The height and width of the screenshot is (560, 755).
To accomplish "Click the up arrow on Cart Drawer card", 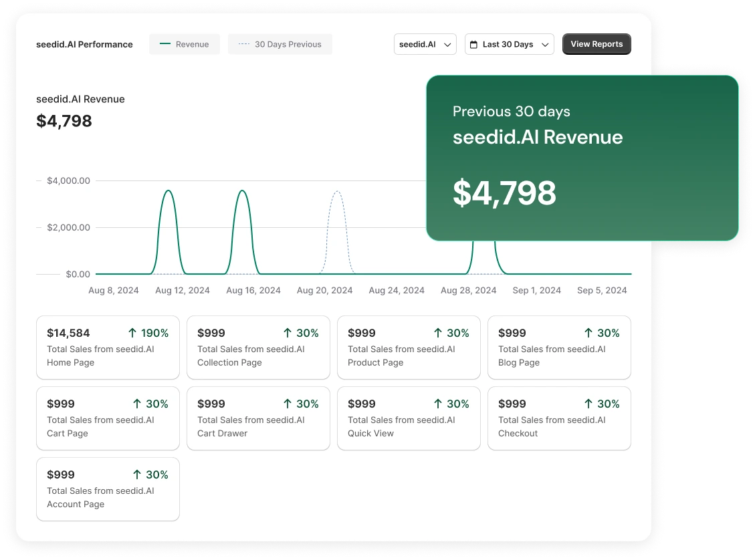I will click(288, 404).
